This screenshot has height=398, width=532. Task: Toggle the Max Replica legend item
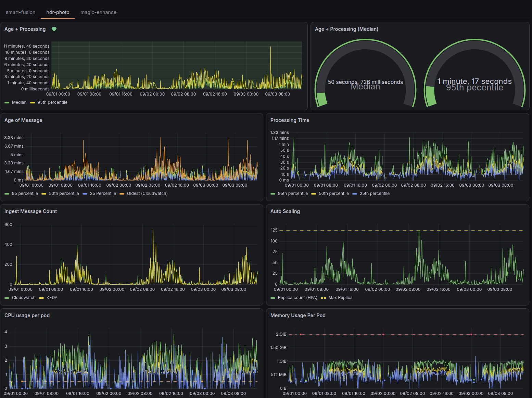point(340,298)
